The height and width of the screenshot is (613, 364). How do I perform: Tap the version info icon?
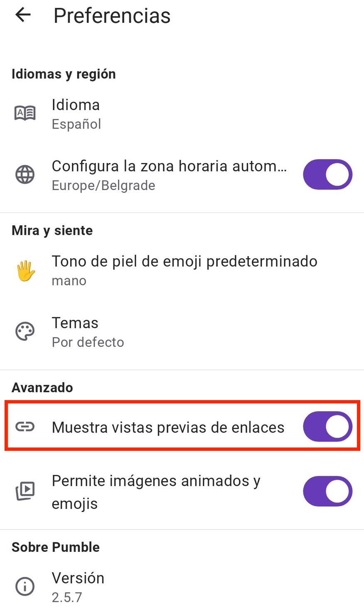(25, 587)
